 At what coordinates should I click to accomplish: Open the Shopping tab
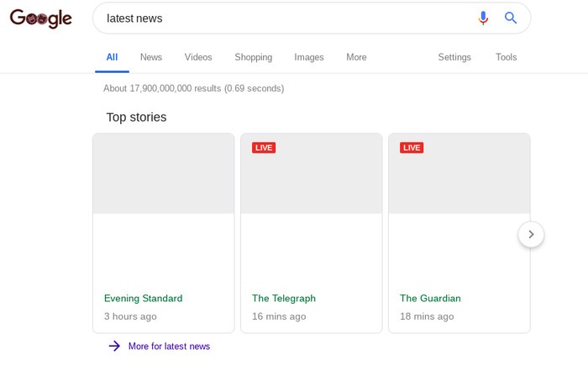click(253, 57)
